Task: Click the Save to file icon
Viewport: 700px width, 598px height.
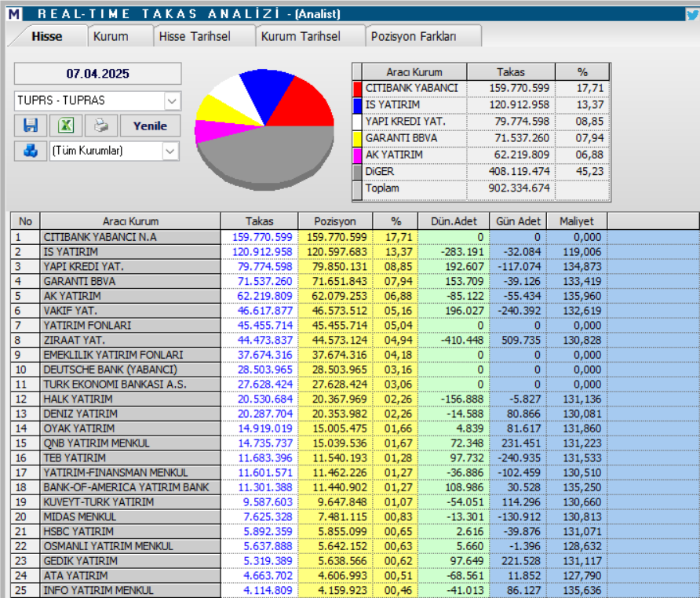Action: 30,126
